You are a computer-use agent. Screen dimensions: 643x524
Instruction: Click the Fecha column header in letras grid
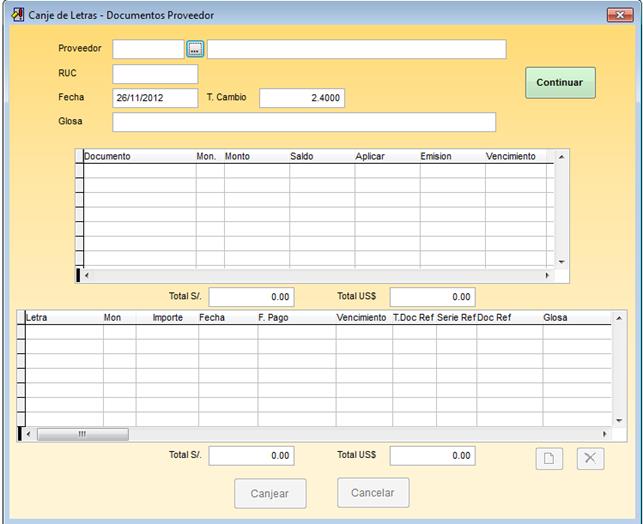coord(228,317)
